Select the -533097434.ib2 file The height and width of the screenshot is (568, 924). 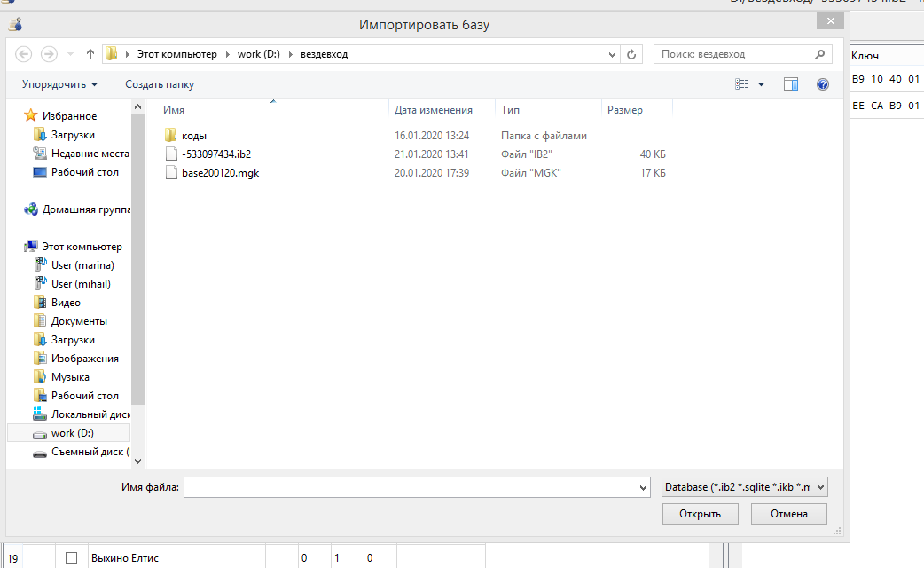pyautogui.click(x=215, y=154)
